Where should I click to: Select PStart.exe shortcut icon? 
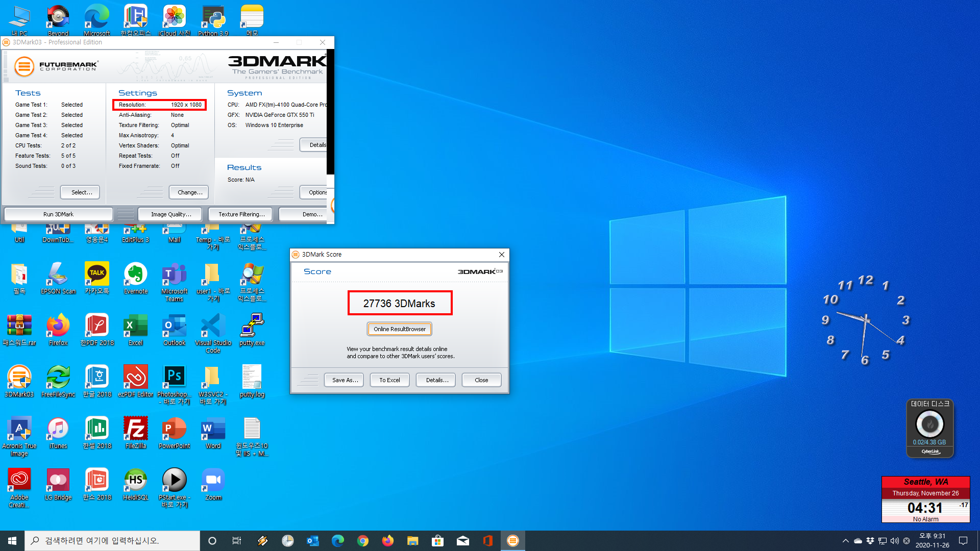[x=175, y=488]
